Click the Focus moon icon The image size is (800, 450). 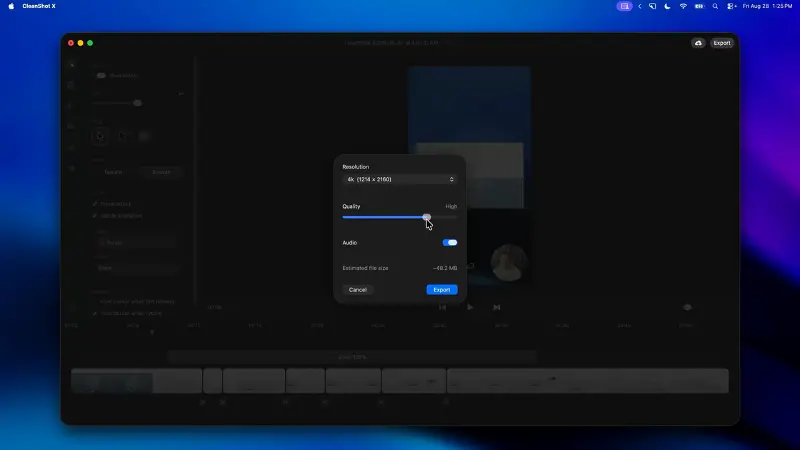(667, 6)
